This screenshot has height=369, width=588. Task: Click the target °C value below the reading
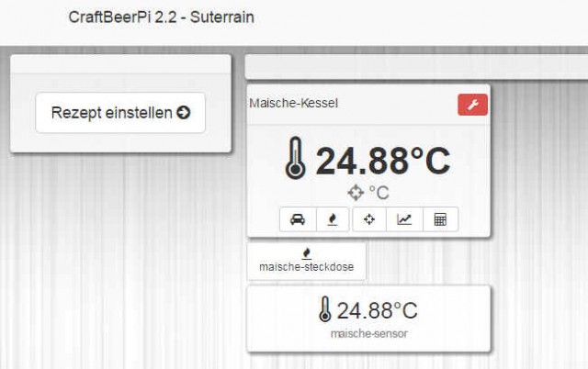(x=379, y=193)
